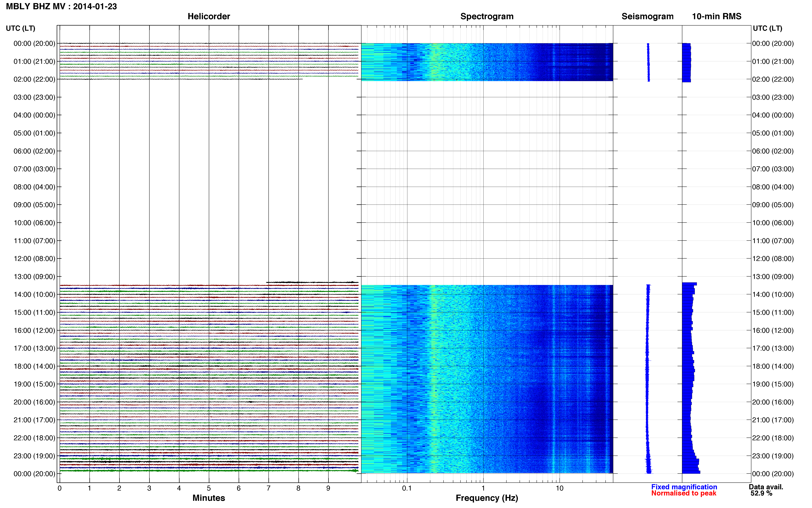Click left time label '13:00 (09:00)'

(34, 277)
